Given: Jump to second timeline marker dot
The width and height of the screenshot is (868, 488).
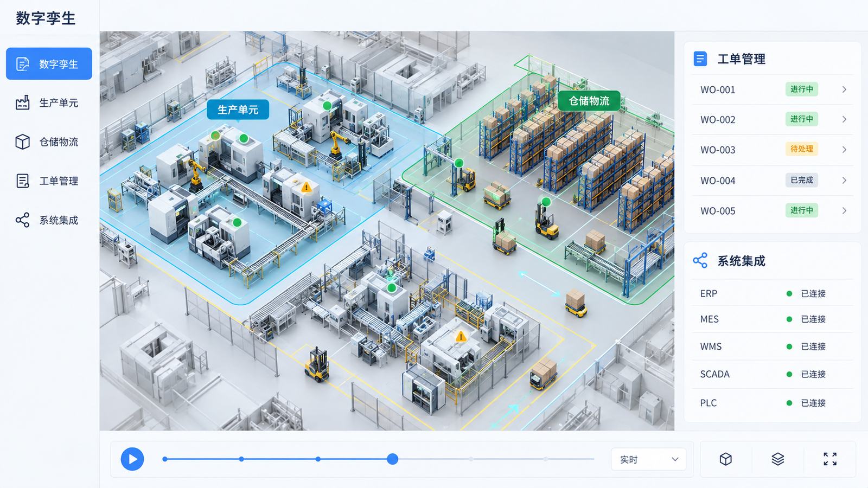Looking at the screenshot, I should pos(241,459).
